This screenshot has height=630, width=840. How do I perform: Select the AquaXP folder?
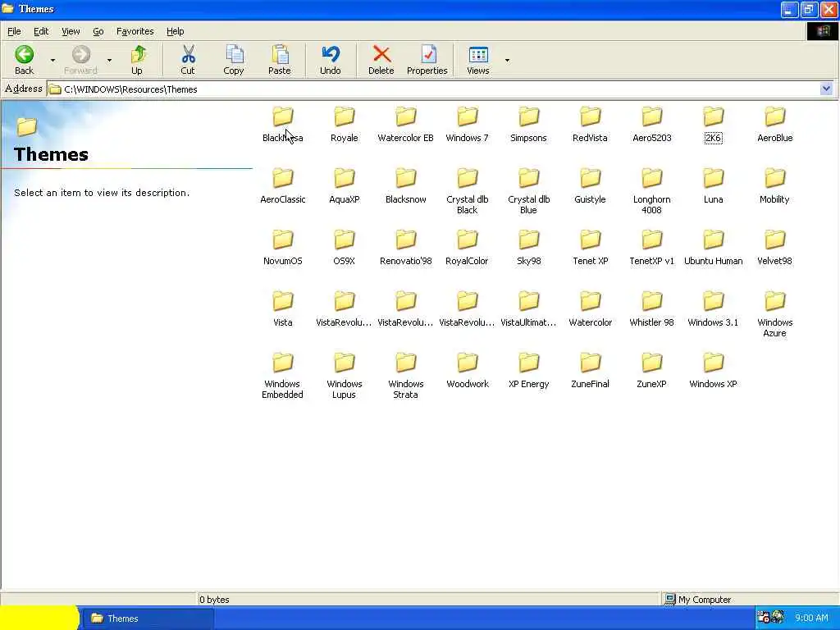click(x=344, y=186)
